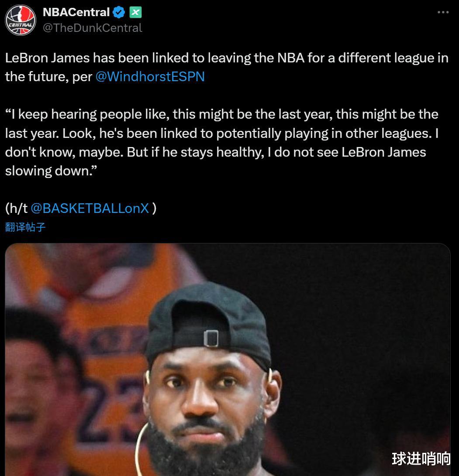Click the 翻译帖子 translate post link
The width and height of the screenshot is (459, 476).
pyautogui.click(x=25, y=227)
